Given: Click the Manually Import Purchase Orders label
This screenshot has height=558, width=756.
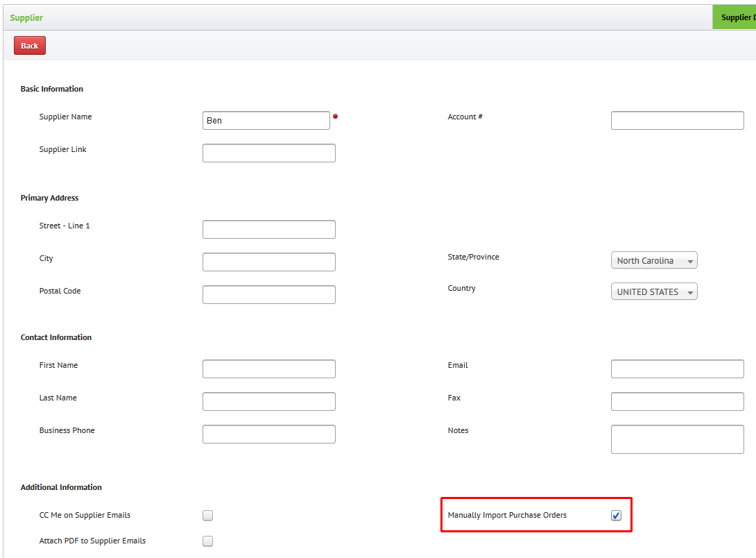Looking at the screenshot, I should pos(507,515).
